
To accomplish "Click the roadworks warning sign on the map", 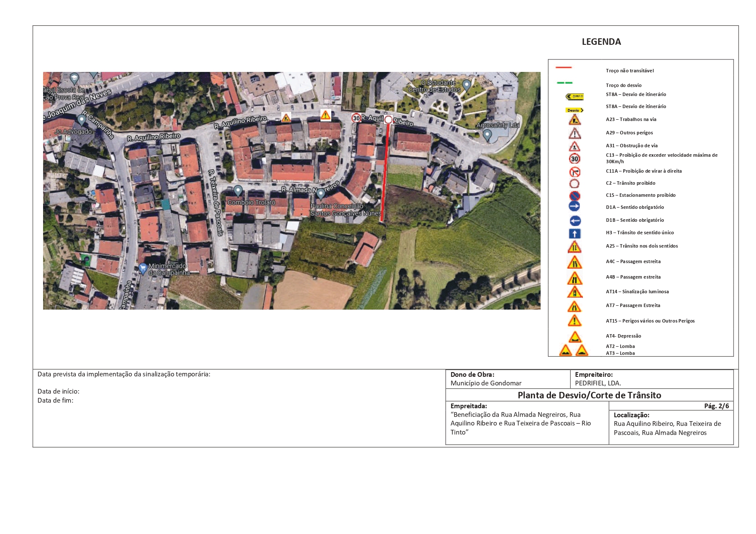I will (286, 117).
